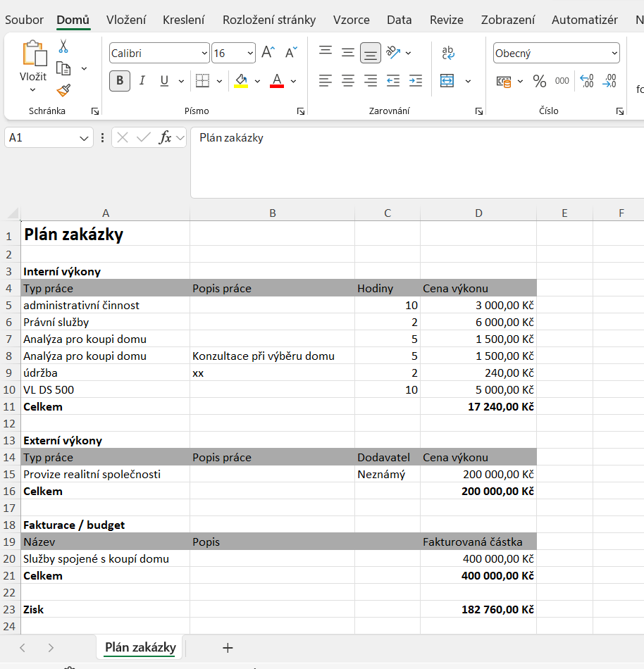Click the Copy icon
This screenshot has width=644, height=669.
point(63,68)
